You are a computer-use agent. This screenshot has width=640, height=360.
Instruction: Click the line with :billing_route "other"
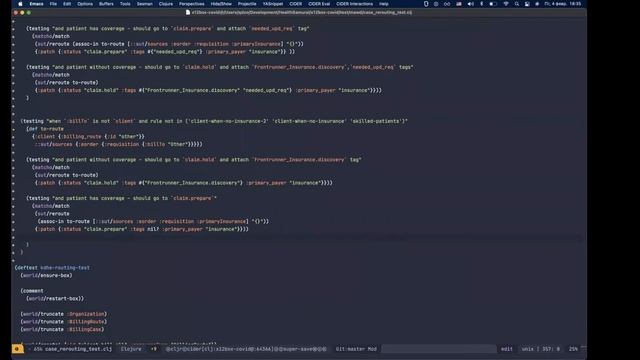[x=88, y=137]
